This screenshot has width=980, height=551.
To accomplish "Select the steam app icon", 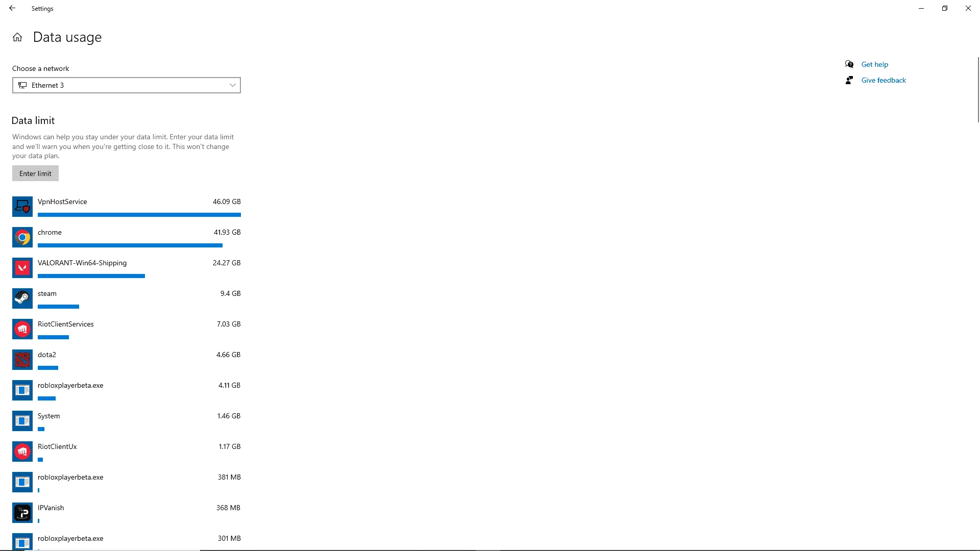I will tap(22, 298).
